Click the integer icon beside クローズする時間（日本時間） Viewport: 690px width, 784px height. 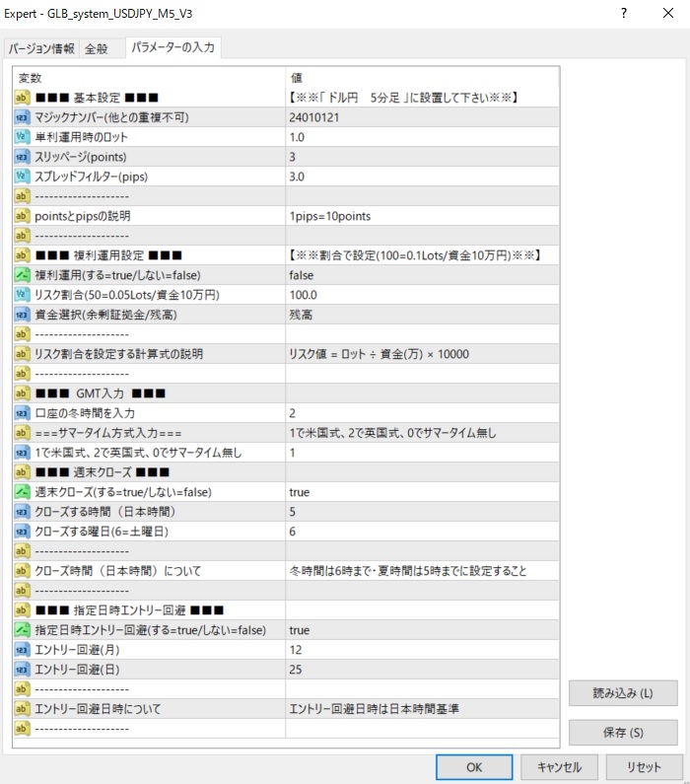pyautogui.click(x=22, y=512)
